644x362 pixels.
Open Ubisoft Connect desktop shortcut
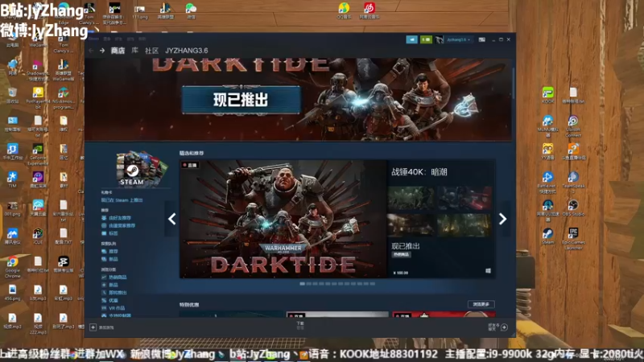573,126
